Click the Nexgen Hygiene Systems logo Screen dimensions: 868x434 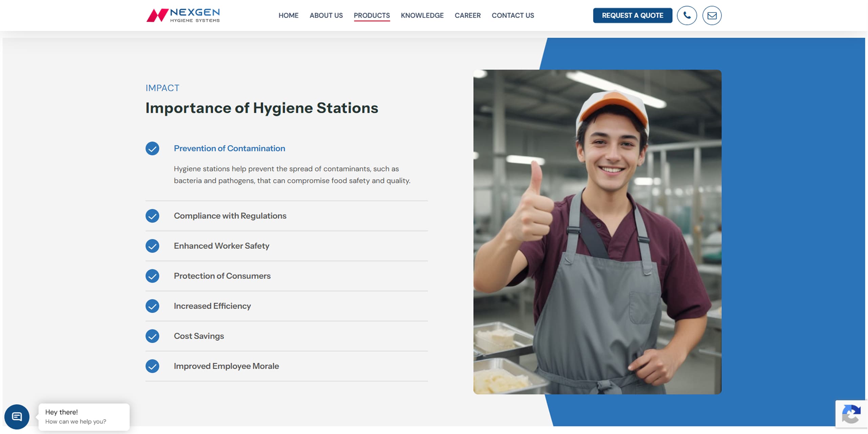(x=183, y=15)
